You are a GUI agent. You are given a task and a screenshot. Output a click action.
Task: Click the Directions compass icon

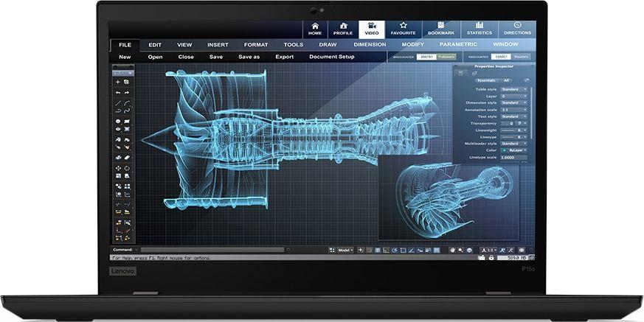tap(517, 29)
